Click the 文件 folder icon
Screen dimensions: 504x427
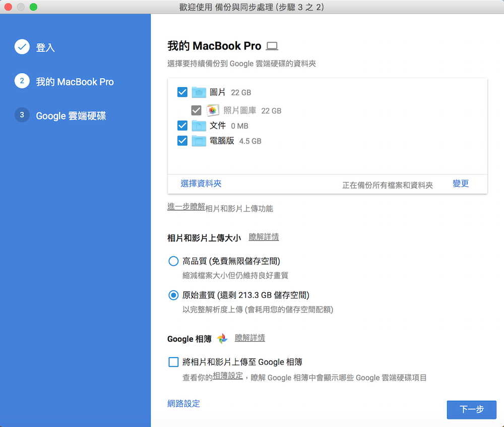coord(199,126)
